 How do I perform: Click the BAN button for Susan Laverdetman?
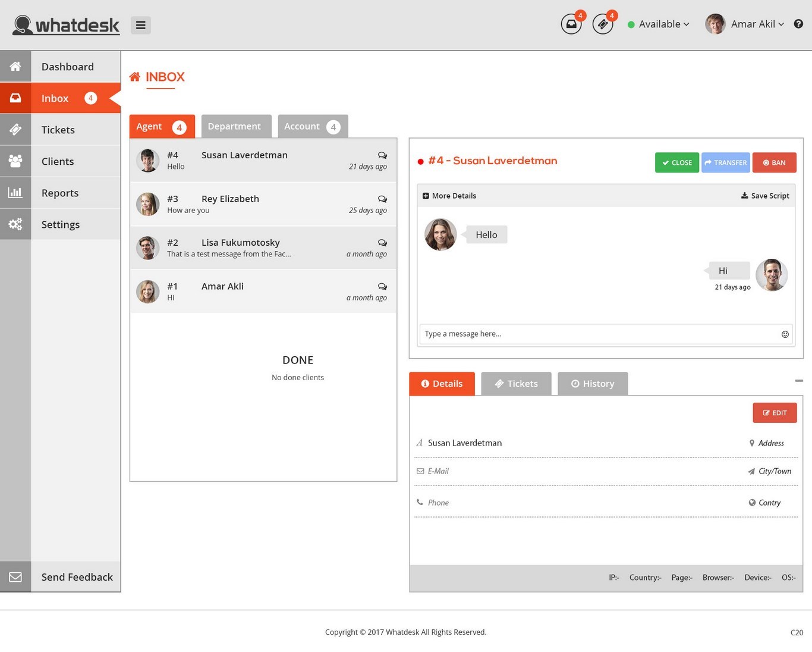(x=774, y=162)
